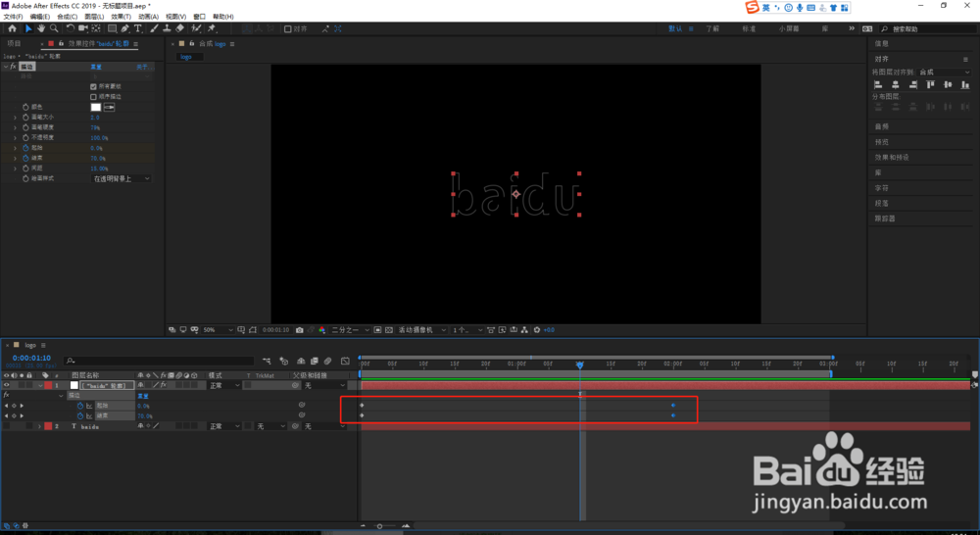
Task: Toggle stopwatch for 起始 in effect controls
Action: (x=25, y=148)
